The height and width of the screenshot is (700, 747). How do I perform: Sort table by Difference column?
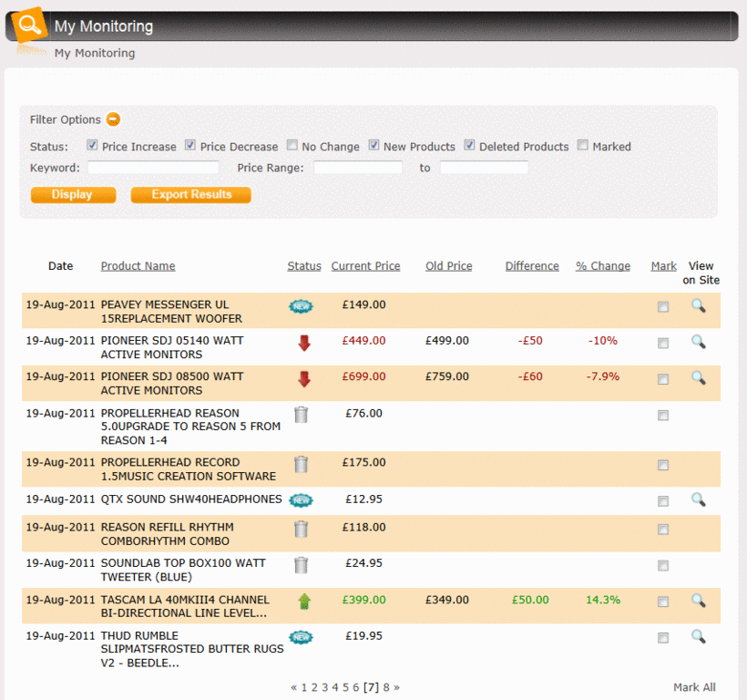pos(532,266)
